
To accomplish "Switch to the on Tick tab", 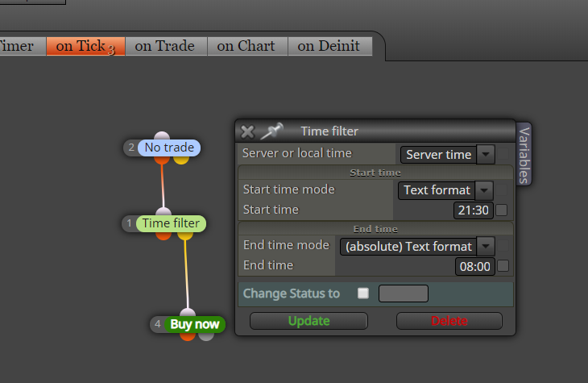I will tap(85, 46).
